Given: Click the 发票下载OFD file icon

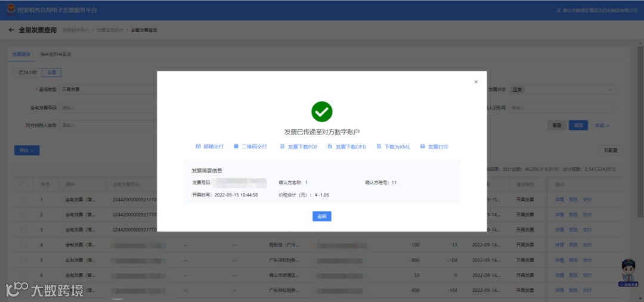Looking at the screenshot, I should pyautogui.click(x=330, y=147).
